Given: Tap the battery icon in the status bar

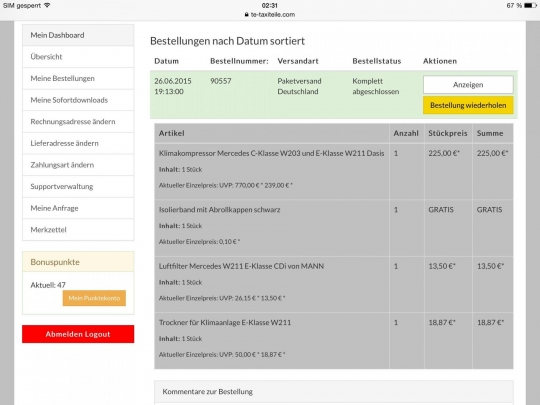Looking at the screenshot, I should pyautogui.click(x=530, y=5).
